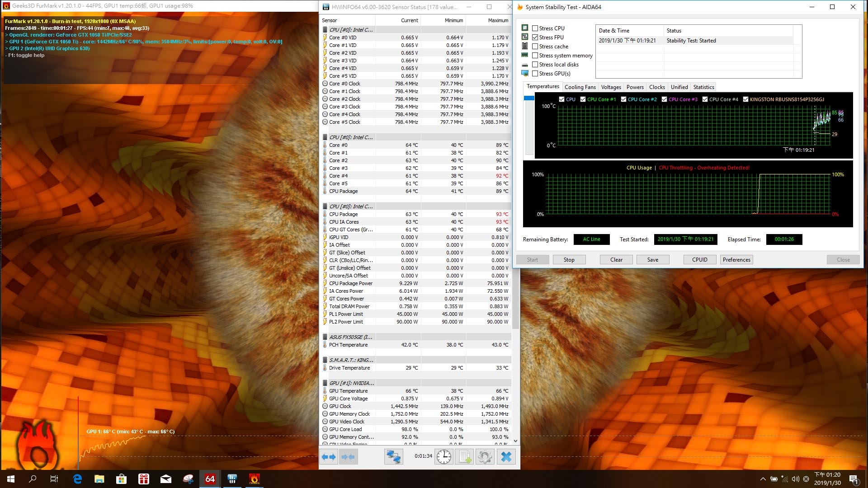868x488 pixels.
Task: Click Current column header in HWiNFO
Action: (x=398, y=20)
